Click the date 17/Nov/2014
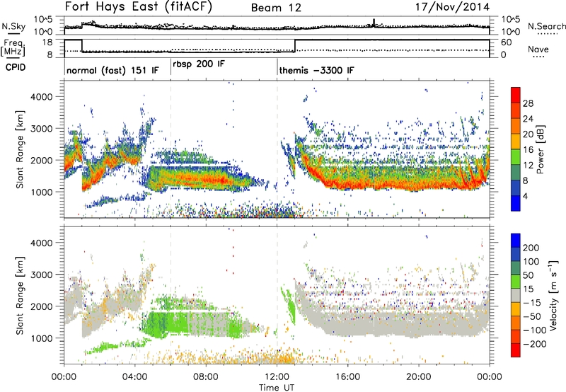The image size is (566, 392). click(452, 7)
